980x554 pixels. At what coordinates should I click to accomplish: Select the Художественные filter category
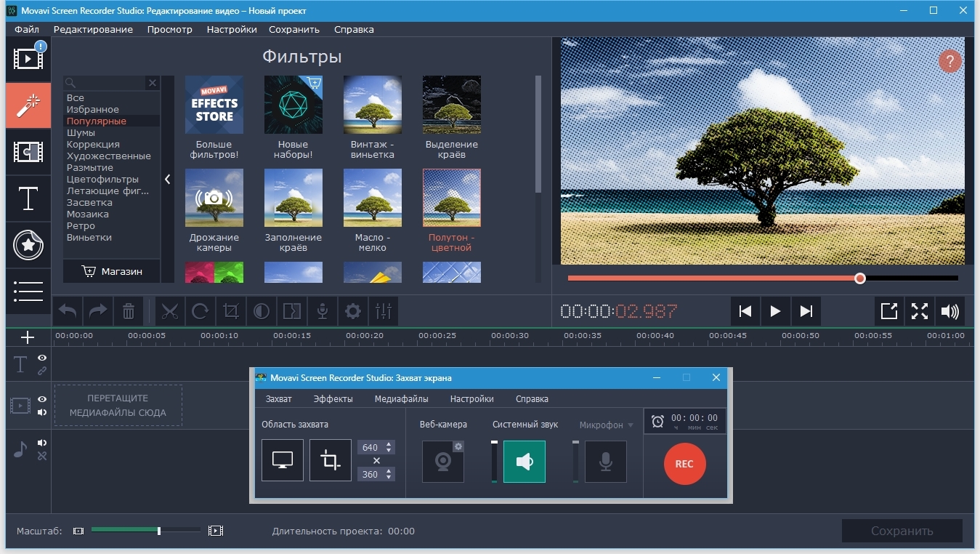[109, 156]
